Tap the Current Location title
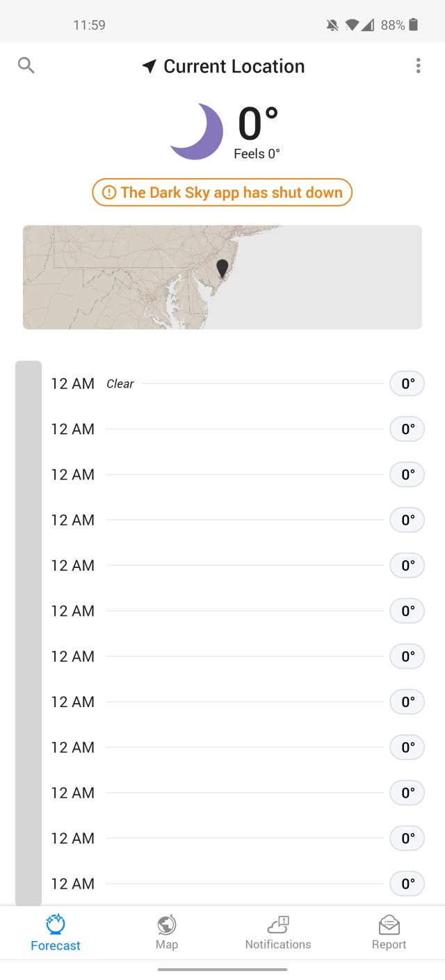Screen dimensions: 445x980 pos(234,65)
